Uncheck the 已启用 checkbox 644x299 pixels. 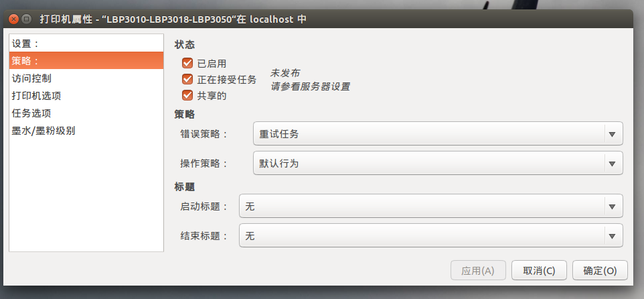[x=187, y=63]
